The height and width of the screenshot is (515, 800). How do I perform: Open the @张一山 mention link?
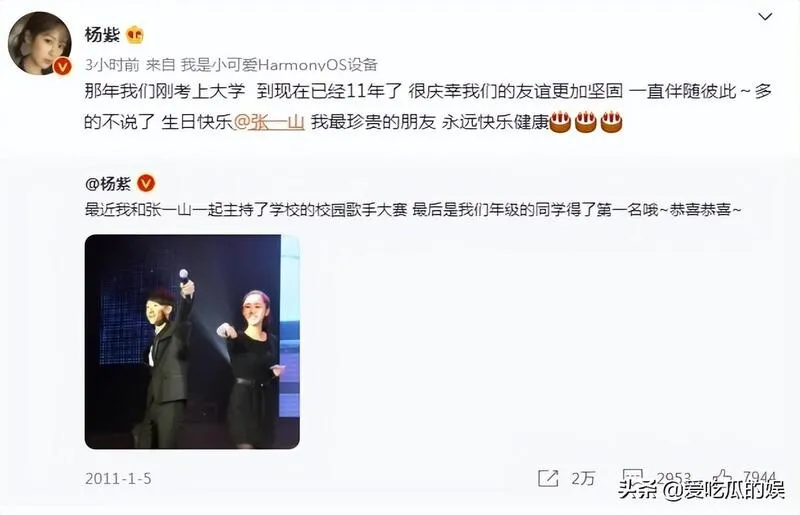(269, 122)
